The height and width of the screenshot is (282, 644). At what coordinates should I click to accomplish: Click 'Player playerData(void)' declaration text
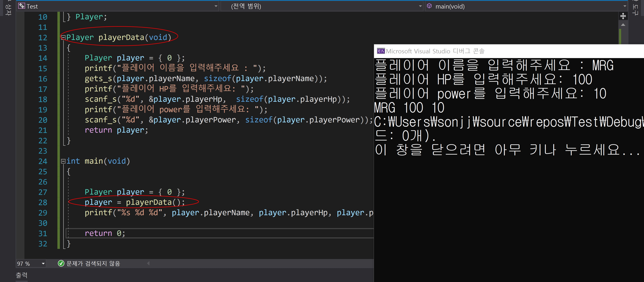point(119,38)
